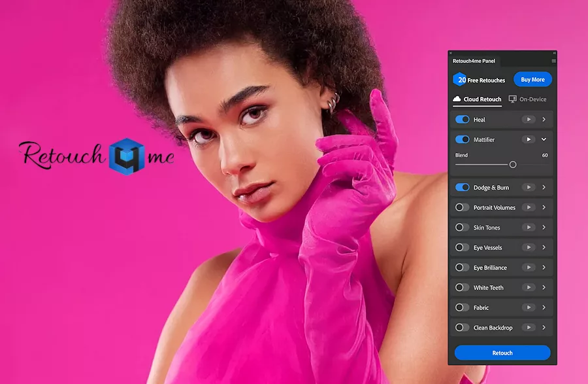Enable the Portrait Volumes toggle
Screen dimensions: 588x384
click(463, 207)
